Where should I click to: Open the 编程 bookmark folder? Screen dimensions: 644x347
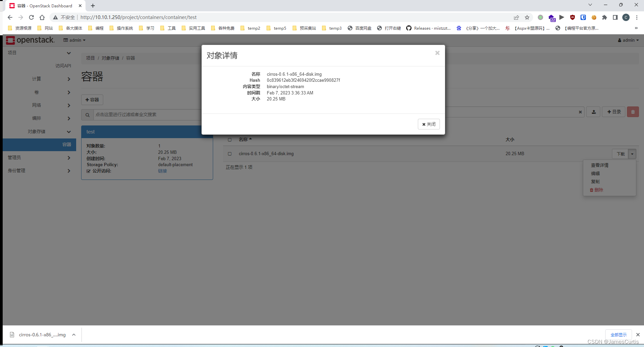[x=96, y=28]
